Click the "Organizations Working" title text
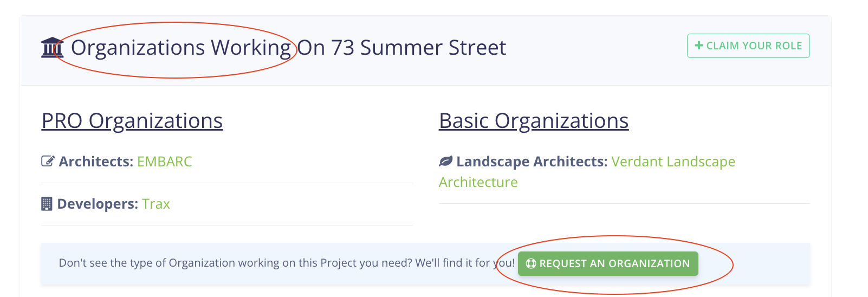This screenshot has height=297, width=868. tap(181, 48)
